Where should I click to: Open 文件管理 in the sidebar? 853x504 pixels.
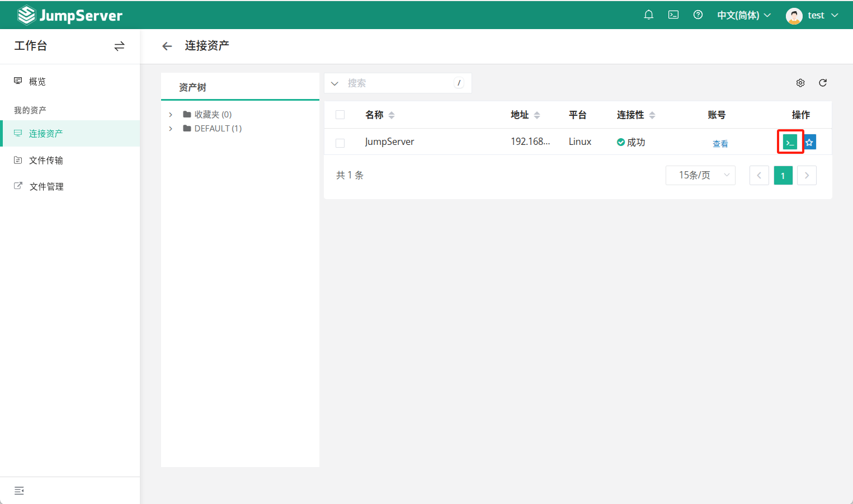(70, 187)
